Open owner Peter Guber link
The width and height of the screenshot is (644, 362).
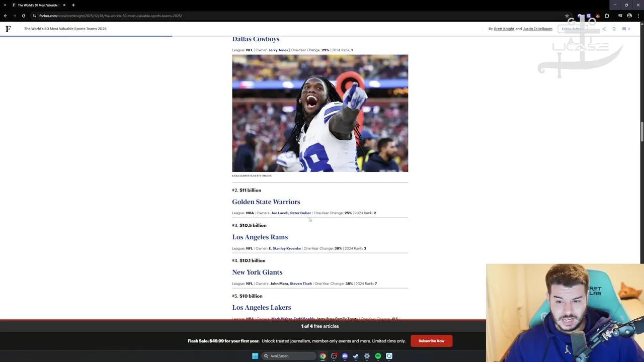(301, 213)
